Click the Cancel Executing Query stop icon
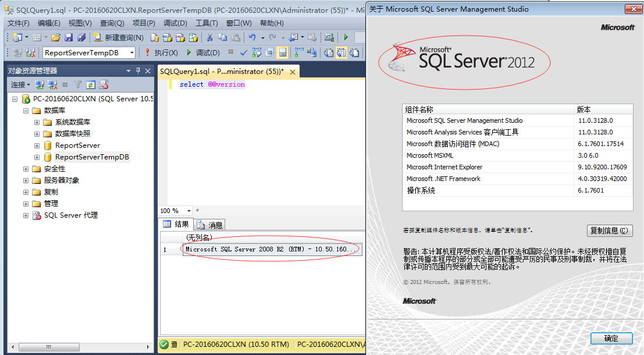The width and height of the screenshot is (644, 355). pos(231,52)
